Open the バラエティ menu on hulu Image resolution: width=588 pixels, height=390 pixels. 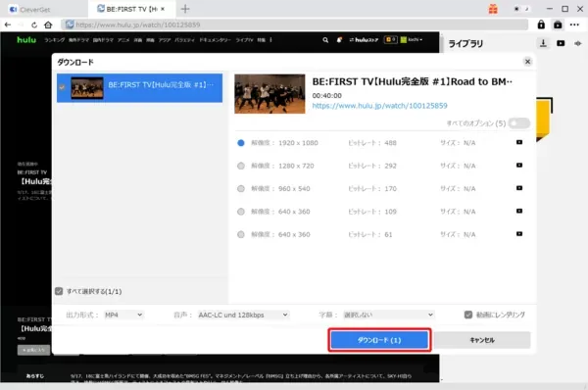point(184,40)
